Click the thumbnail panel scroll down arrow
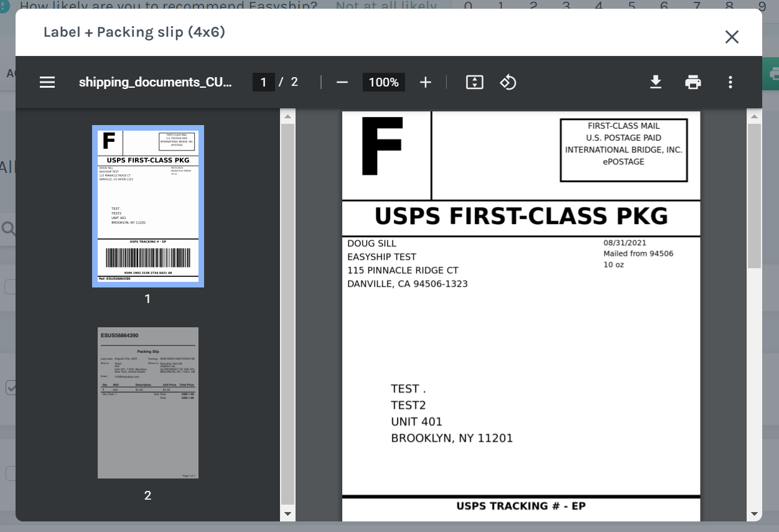This screenshot has height=532, width=779. click(x=287, y=513)
